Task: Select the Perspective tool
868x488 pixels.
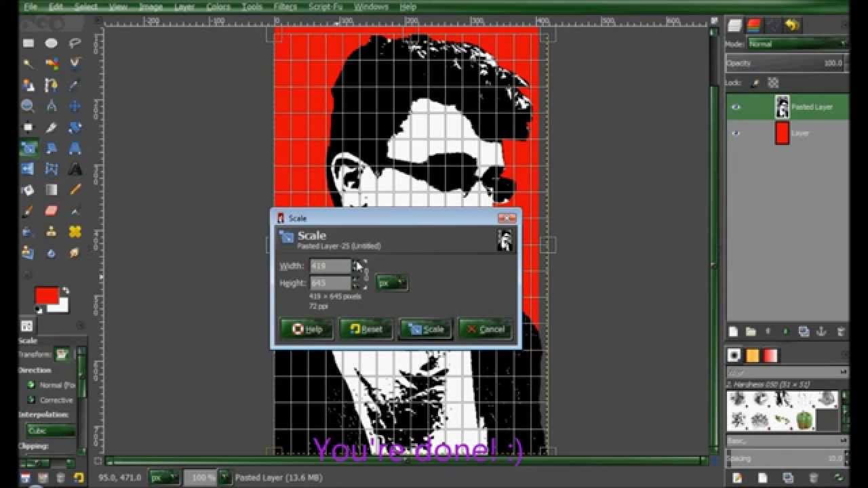Action: [75, 148]
